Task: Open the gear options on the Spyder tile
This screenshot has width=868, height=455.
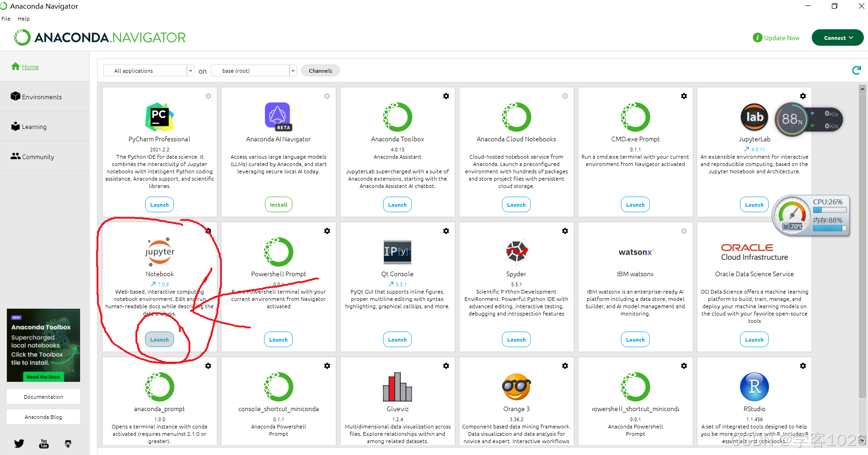Action: click(x=565, y=231)
